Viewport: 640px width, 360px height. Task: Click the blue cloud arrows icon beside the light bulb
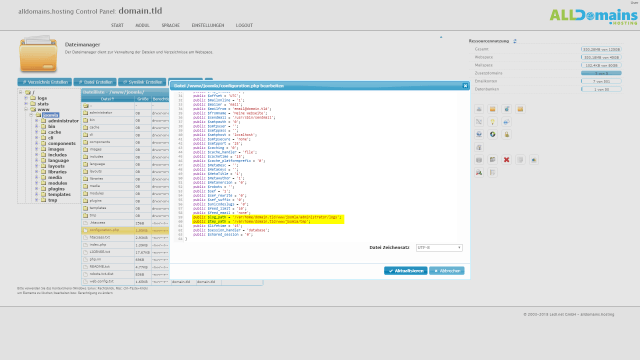tap(506, 122)
